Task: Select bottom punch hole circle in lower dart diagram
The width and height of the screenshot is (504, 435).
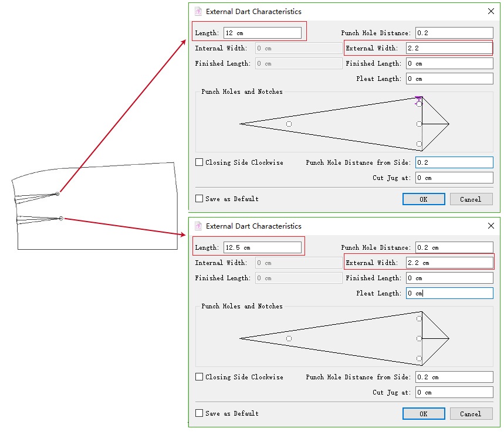Action: point(419,358)
